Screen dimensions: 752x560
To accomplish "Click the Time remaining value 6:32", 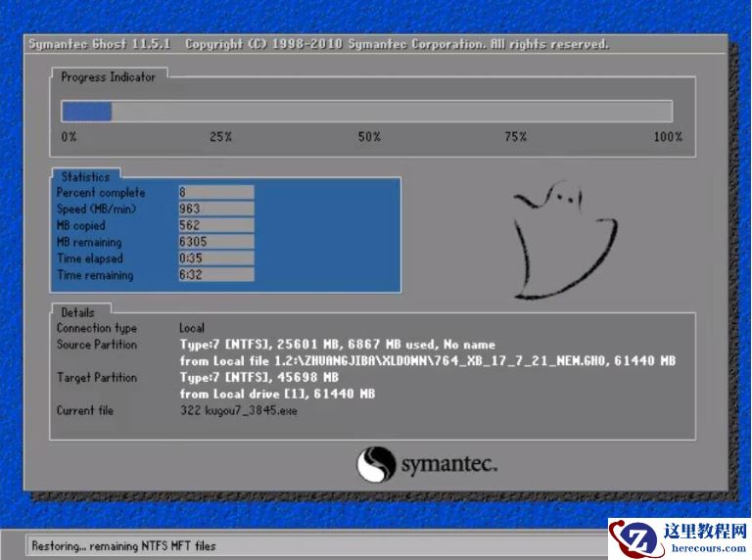I will pyautogui.click(x=216, y=275).
